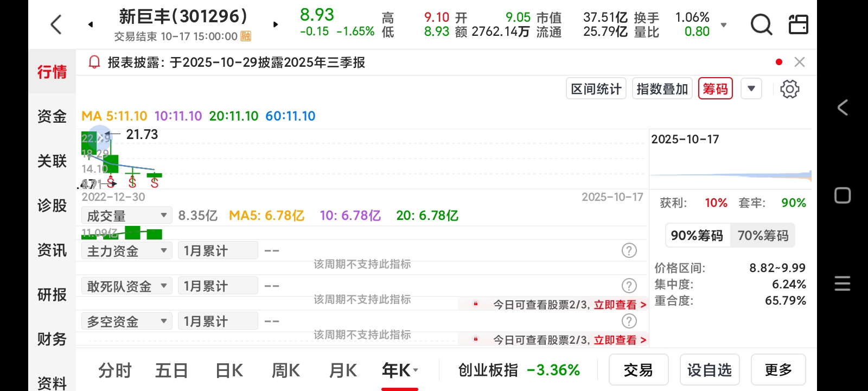868x391 pixels.
Task: Tap the bell icon on the report notice
Action: pyautogui.click(x=94, y=62)
